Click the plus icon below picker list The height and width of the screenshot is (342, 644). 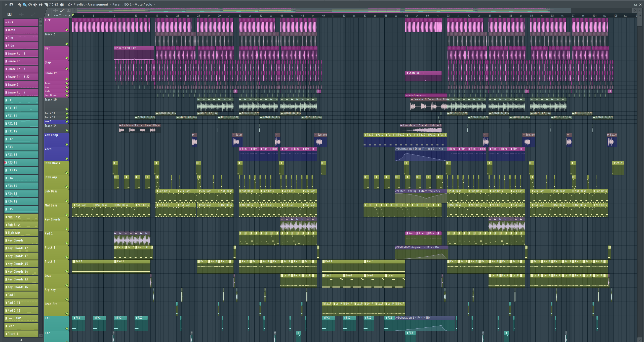(21, 340)
